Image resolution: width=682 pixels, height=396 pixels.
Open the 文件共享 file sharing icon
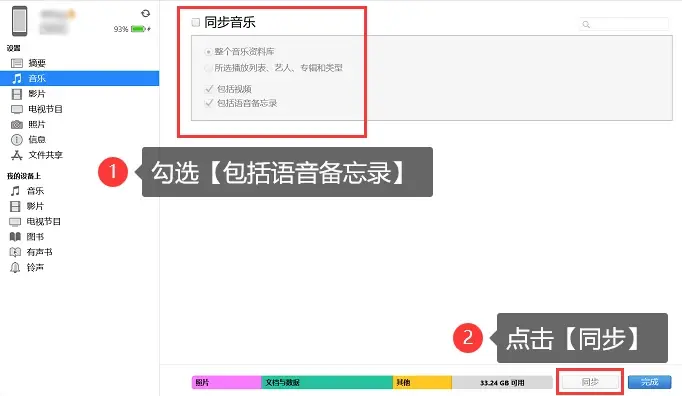click(17, 155)
